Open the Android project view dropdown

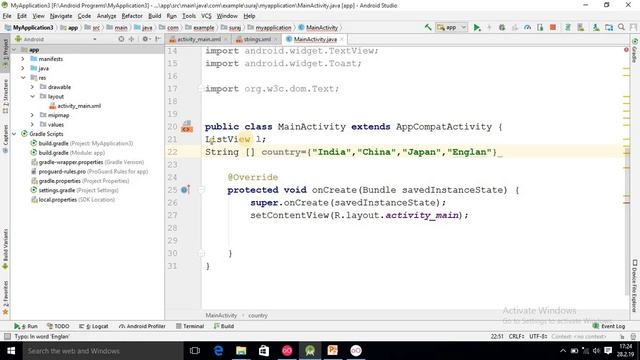tap(56, 39)
